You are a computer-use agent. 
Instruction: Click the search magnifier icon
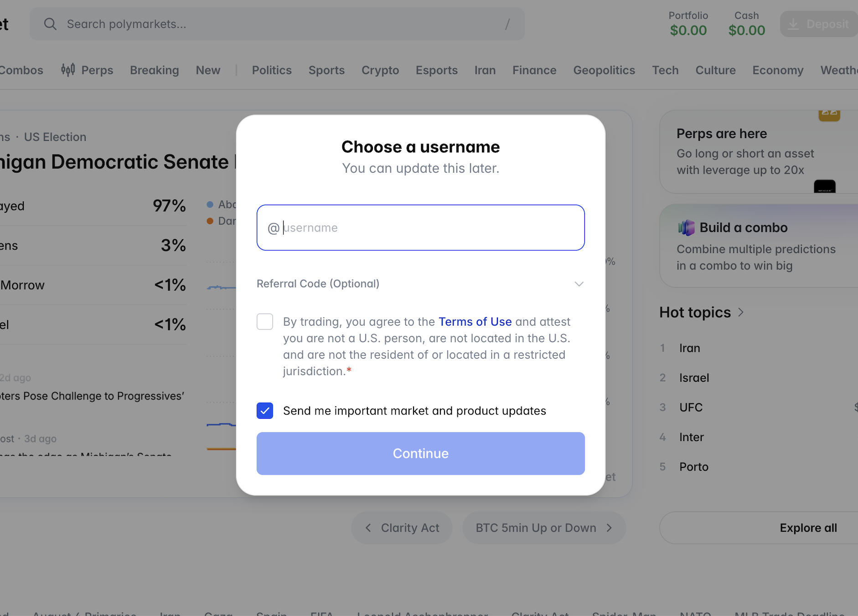(50, 24)
